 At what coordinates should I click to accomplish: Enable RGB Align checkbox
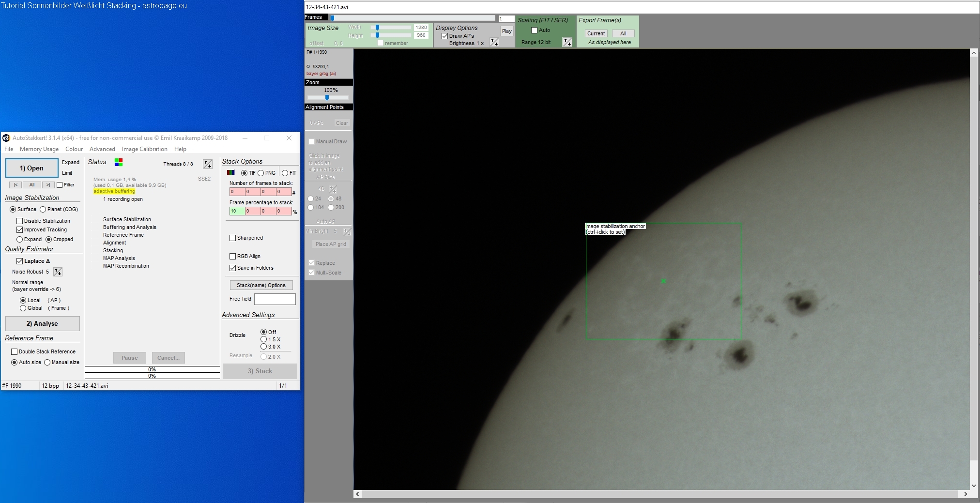(x=233, y=256)
